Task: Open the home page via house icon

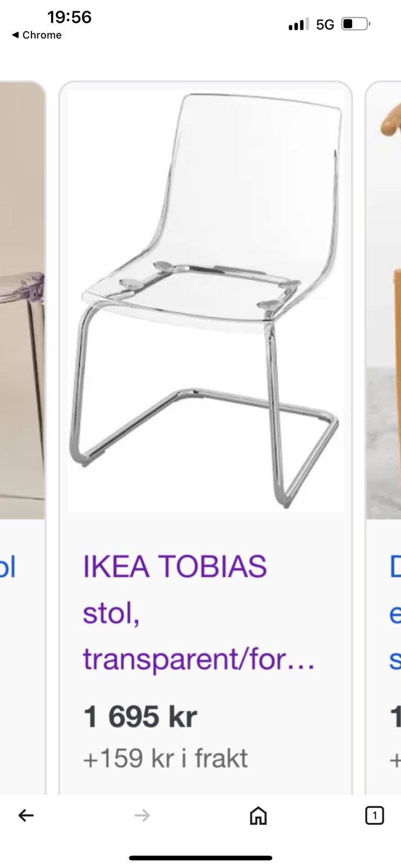Action: click(x=258, y=815)
